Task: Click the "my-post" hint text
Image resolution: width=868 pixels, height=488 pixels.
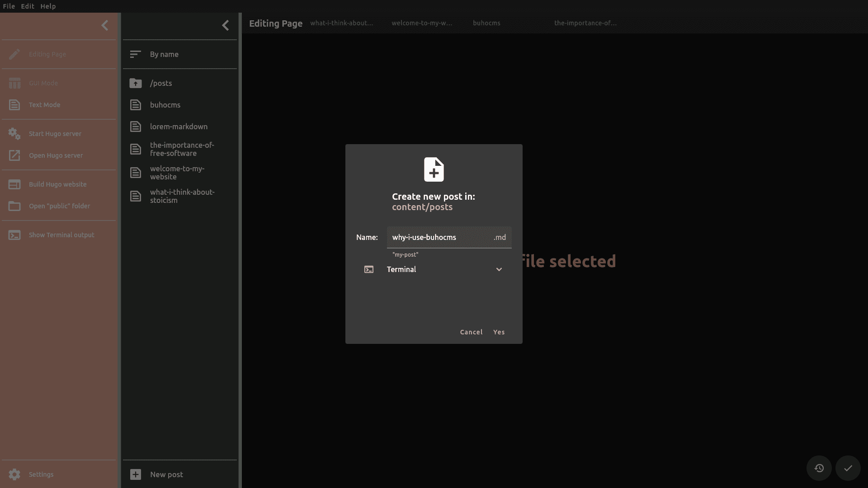Action: point(406,255)
